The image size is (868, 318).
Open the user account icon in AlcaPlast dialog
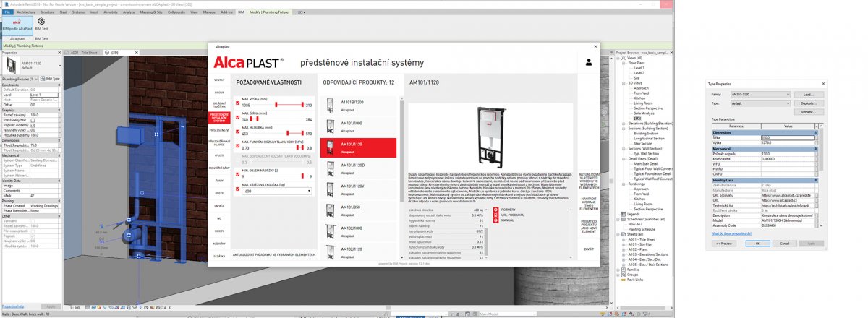pyautogui.click(x=589, y=63)
